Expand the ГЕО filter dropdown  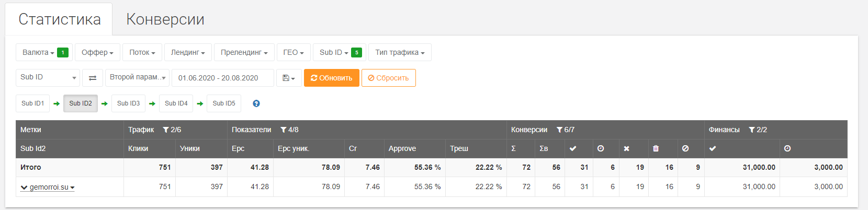coord(294,52)
